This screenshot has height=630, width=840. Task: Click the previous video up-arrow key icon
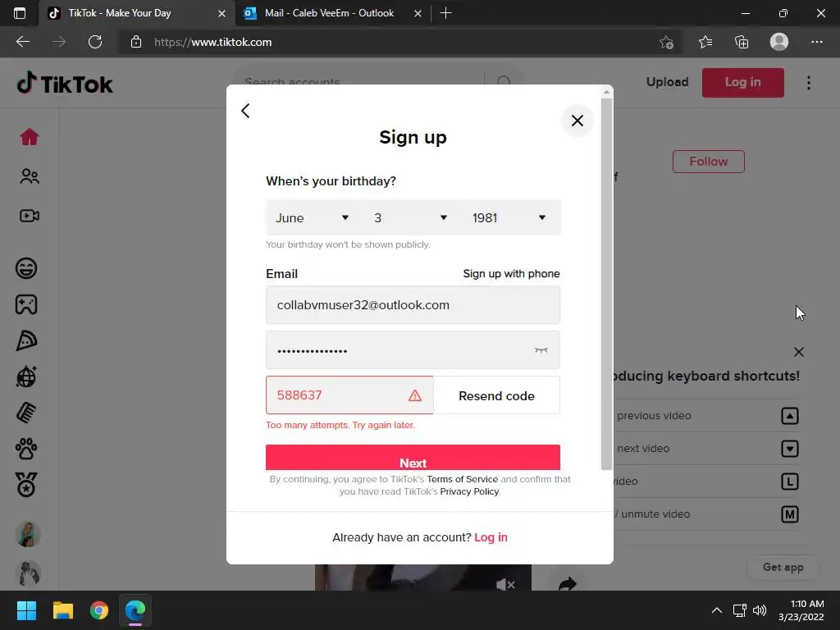pyautogui.click(x=790, y=416)
